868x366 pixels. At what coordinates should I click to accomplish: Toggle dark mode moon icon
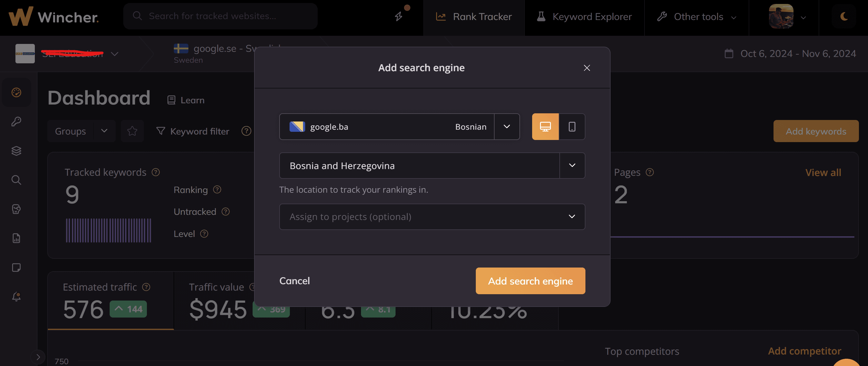843,16
